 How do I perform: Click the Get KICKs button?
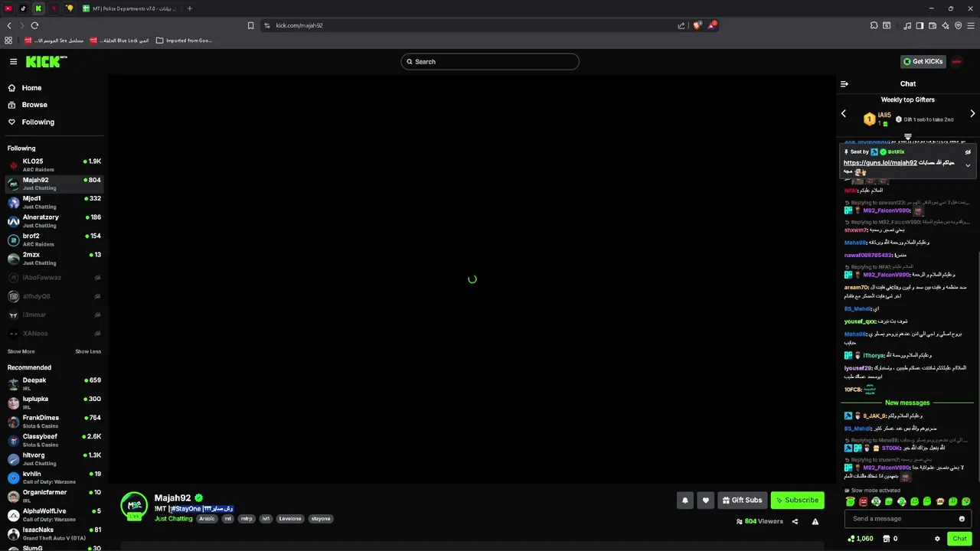(x=923, y=61)
